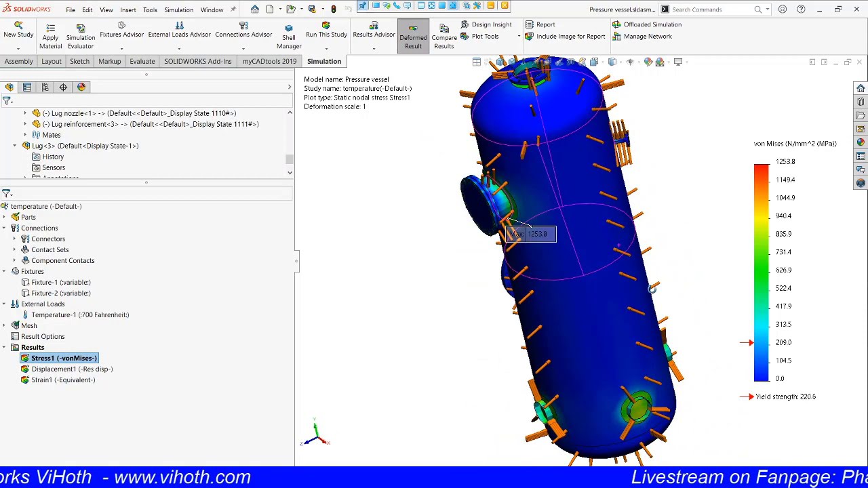Image resolution: width=868 pixels, height=488 pixels.
Task: Open the View menu
Action: pos(106,9)
